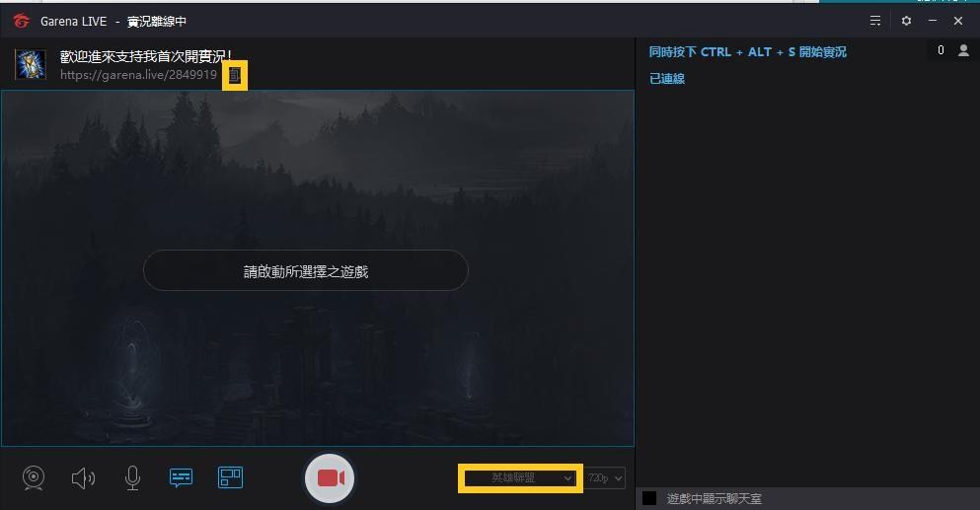Enable 遊戲中顯示聊天室 checkbox
The width and height of the screenshot is (980, 510).
(650, 499)
